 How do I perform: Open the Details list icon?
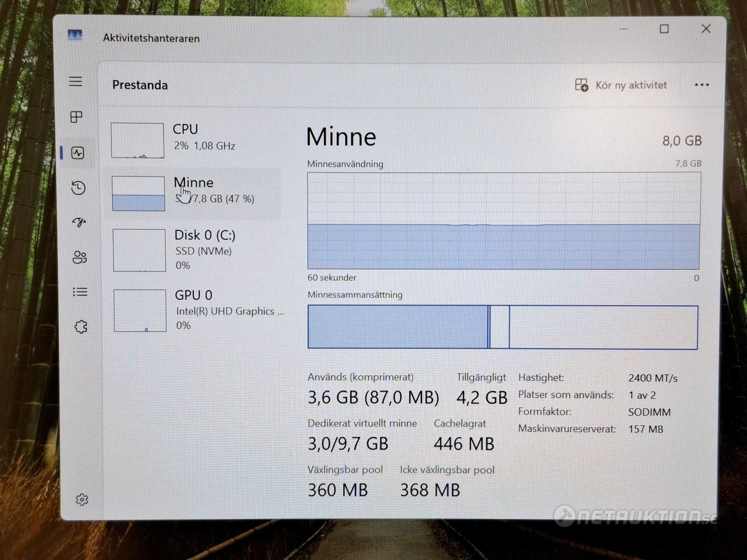click(80, 292)
